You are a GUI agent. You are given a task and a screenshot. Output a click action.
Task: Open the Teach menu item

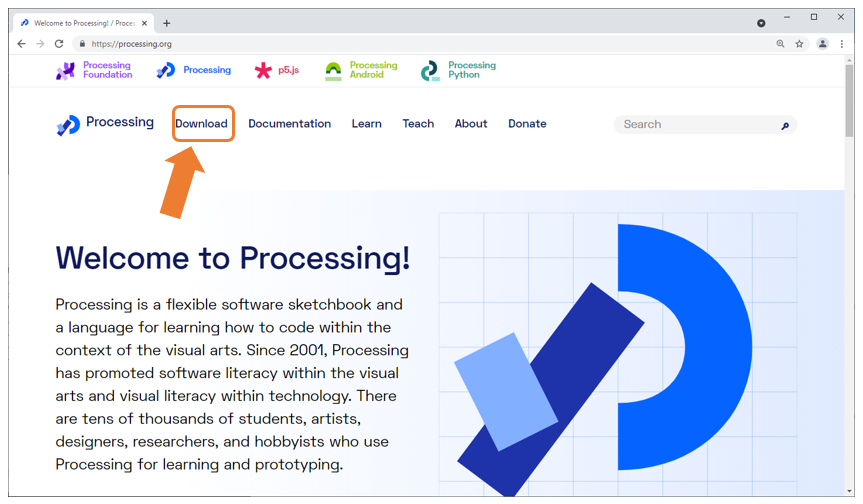click(x=418, y=124)
